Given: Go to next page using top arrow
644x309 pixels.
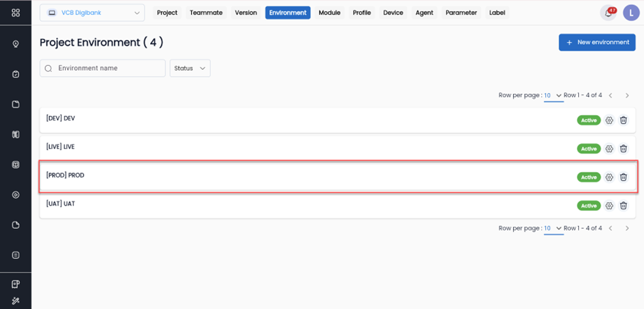Looking at the screenshot, I should (x=626, y=95).
